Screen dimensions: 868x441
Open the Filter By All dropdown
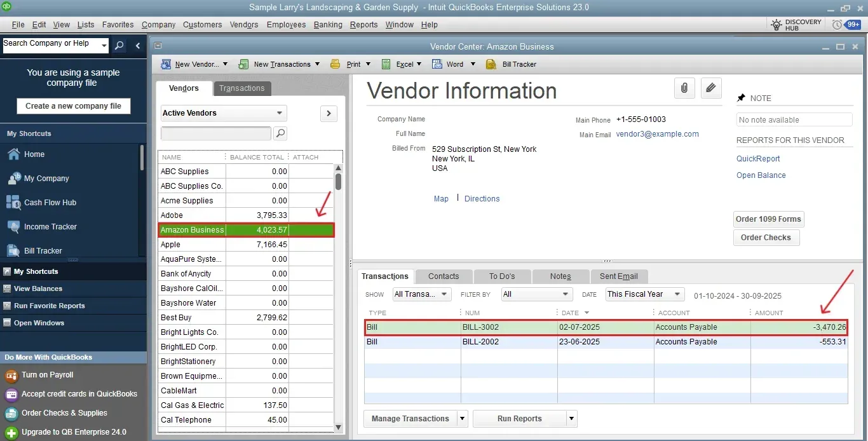tap(537, 294)
